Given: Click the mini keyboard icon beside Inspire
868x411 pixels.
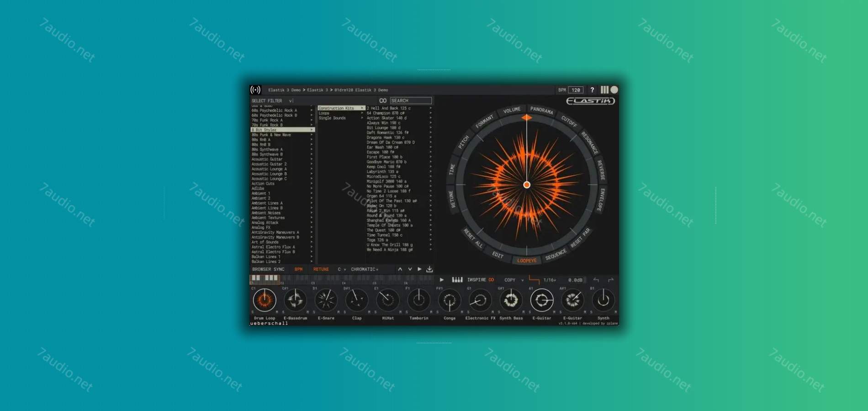Looking at the screenshot, I should point(457,279).
